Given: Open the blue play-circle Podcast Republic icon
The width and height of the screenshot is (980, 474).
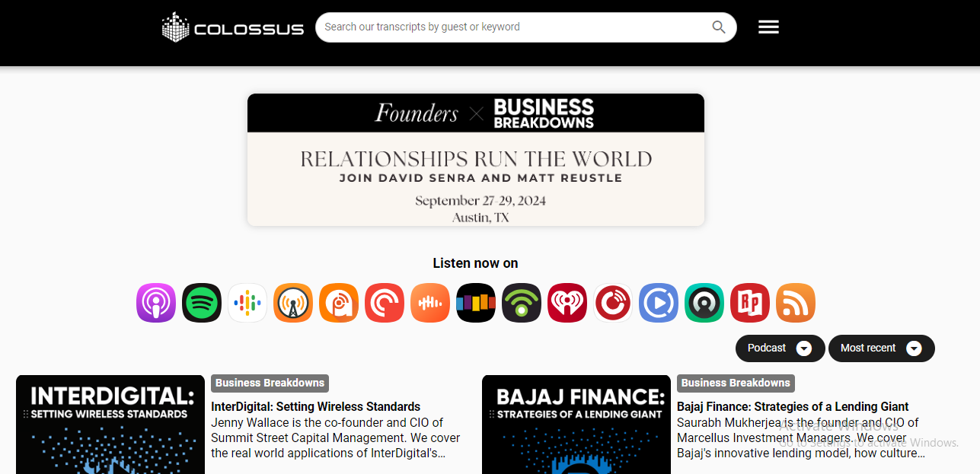Looking at the screenshot, I should coord(659,303).
